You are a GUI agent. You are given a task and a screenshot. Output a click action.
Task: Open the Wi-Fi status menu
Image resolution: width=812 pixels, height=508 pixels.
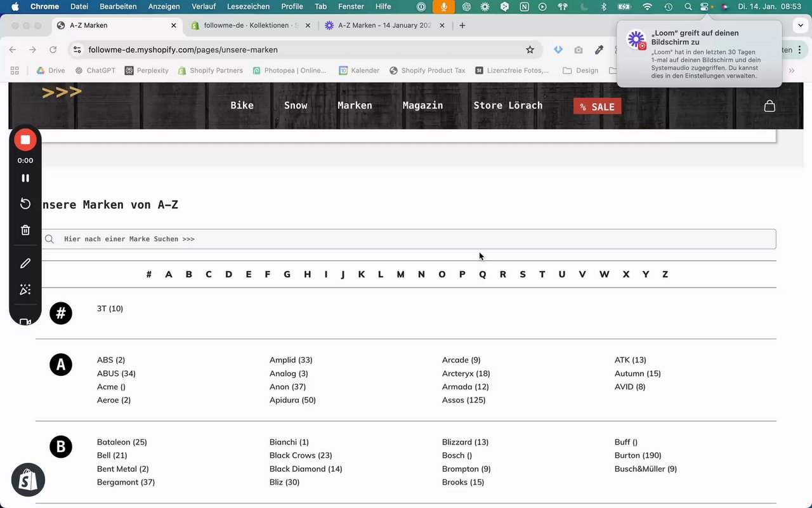[647, 6]
